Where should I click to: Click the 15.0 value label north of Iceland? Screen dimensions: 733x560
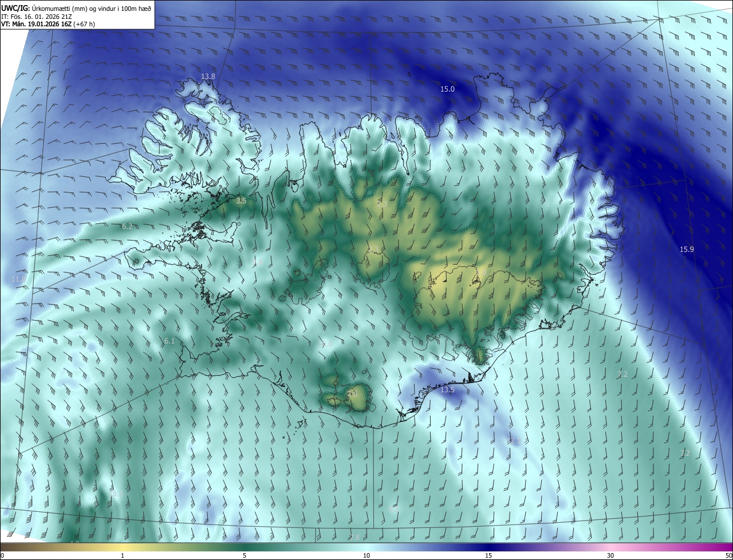point(447,89)
